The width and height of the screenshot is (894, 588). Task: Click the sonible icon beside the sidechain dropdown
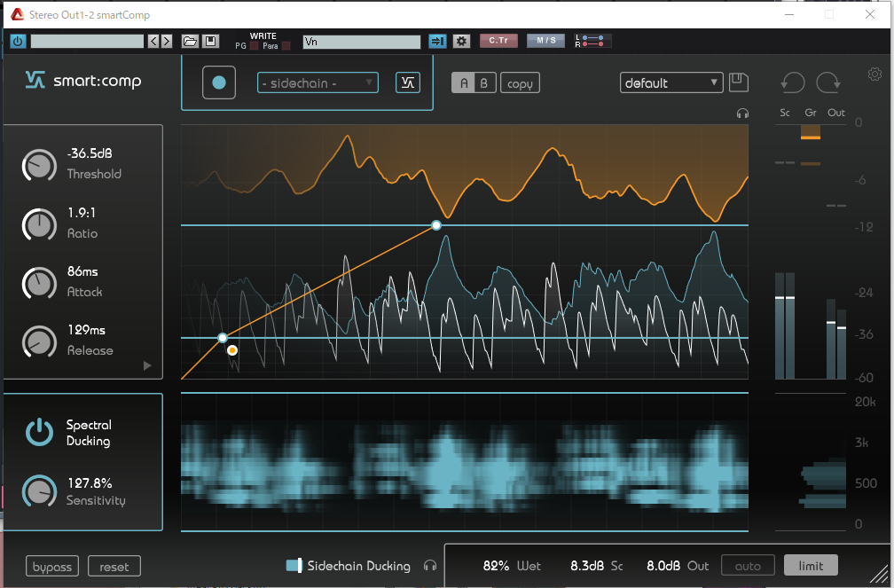click(408, 82)
